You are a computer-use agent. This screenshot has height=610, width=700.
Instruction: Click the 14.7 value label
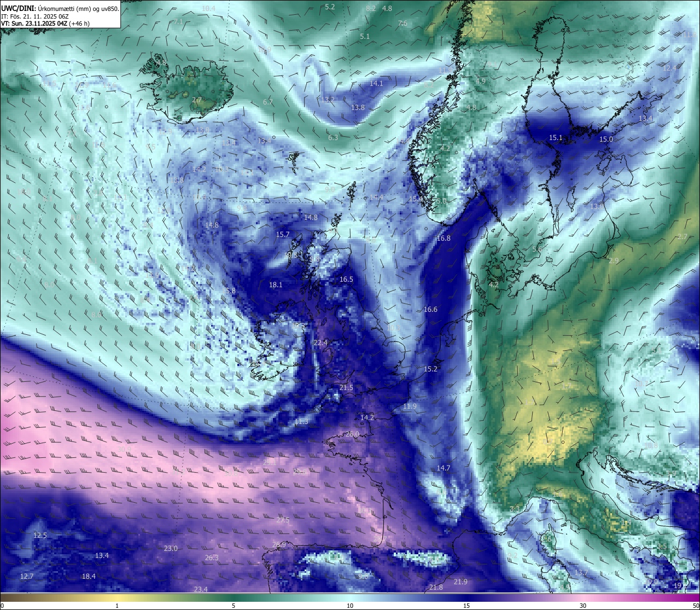[x=444, y=468]
